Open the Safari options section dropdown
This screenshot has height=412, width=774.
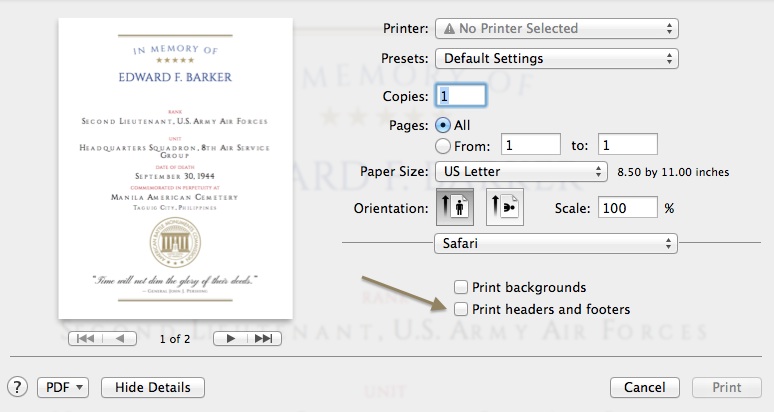tap(556, 243)
